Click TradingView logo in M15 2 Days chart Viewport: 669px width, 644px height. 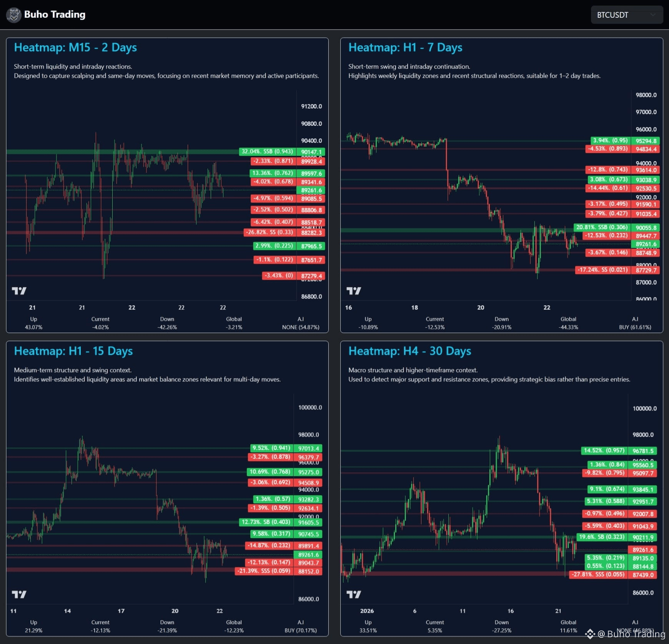click(x=19, y=291)
